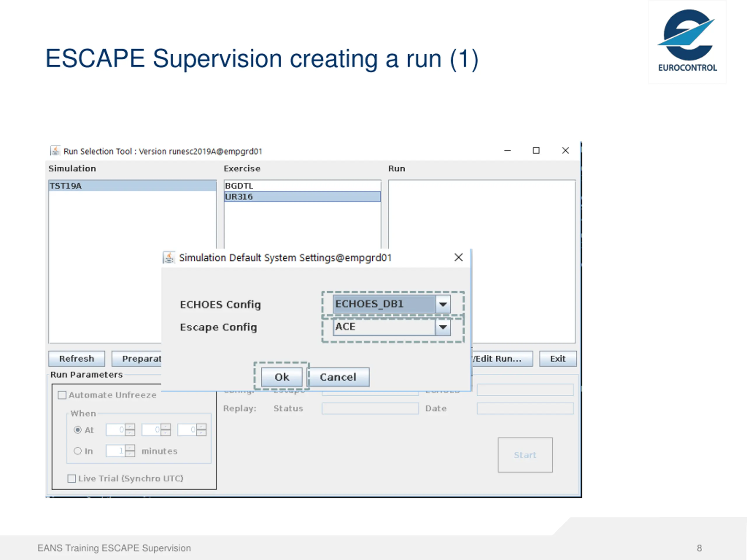The image size is (747, 560).
Task: Enable the Automate Unfreeze checkbox
Action: click(x=62, y=395)
